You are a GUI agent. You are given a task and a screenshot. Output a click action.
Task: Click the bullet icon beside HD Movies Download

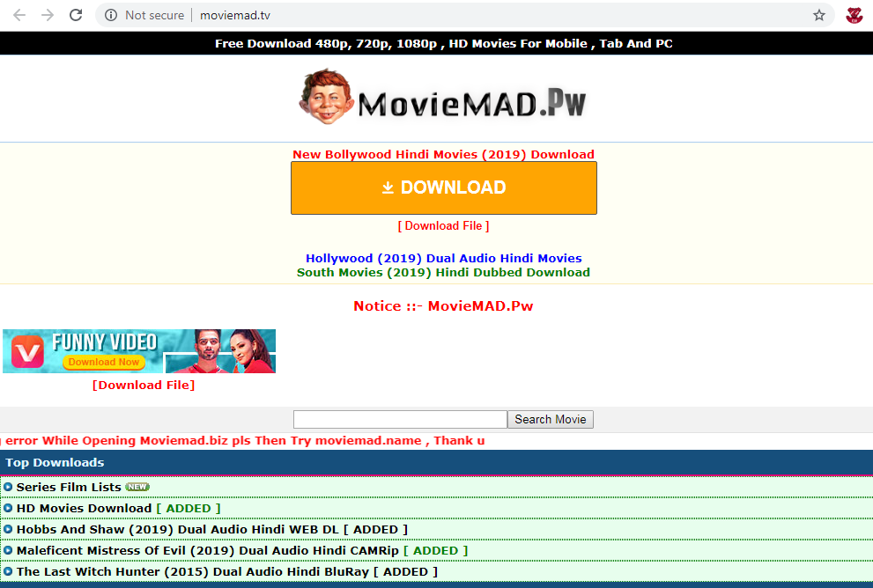(8, 508)
